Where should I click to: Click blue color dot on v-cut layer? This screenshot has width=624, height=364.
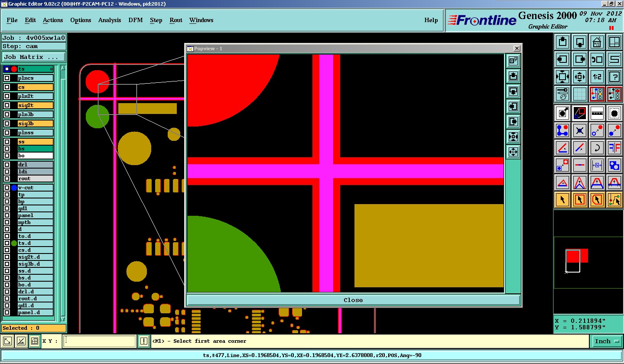point(14,188)
